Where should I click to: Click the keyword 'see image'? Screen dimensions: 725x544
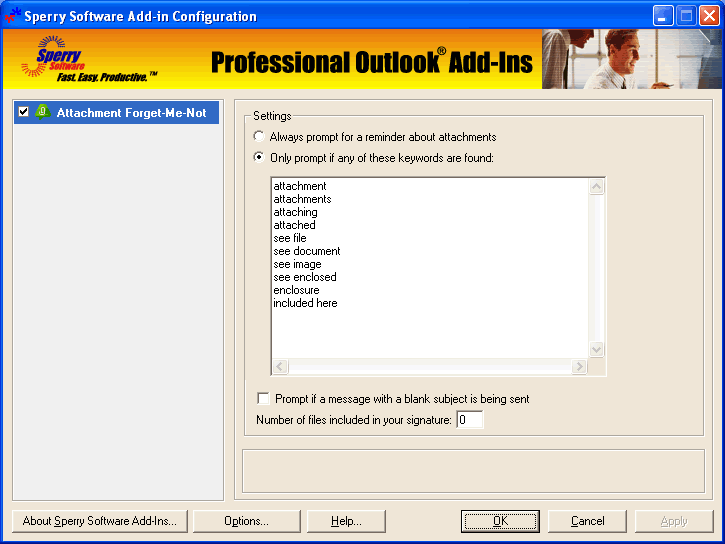click(x=297, y=264)
